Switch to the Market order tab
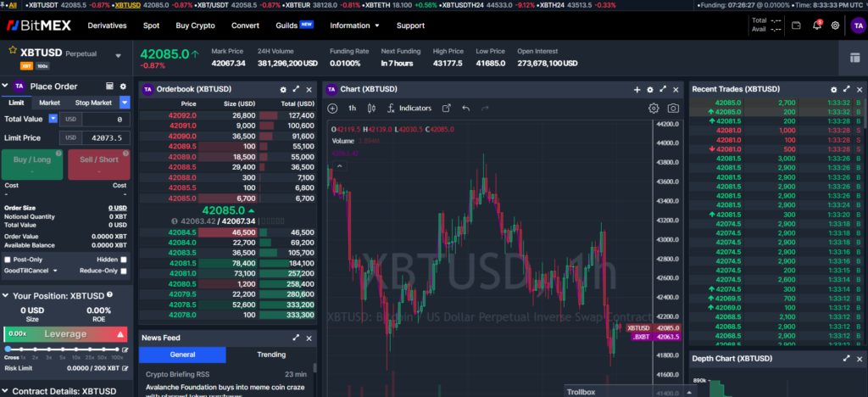868x397 pixels. pyautogui.click(x=50, y=103)
